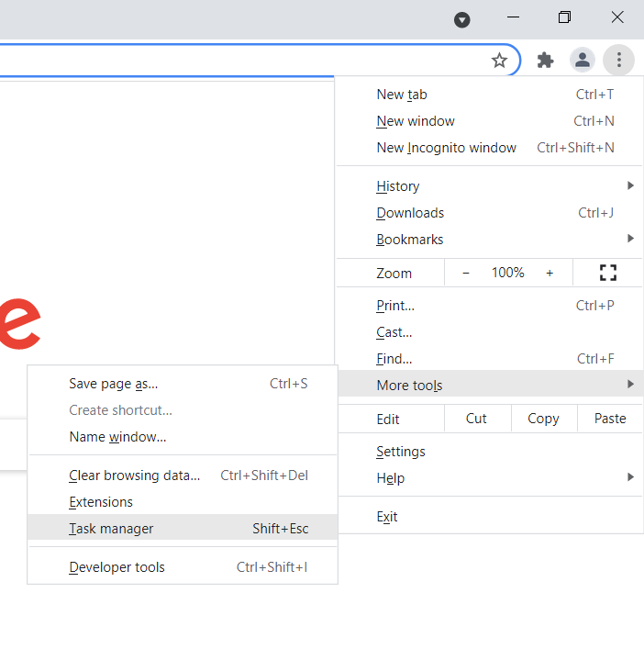Click the profile avatar icon
This screenshot has width=644, height=649.
click(582, 61)
